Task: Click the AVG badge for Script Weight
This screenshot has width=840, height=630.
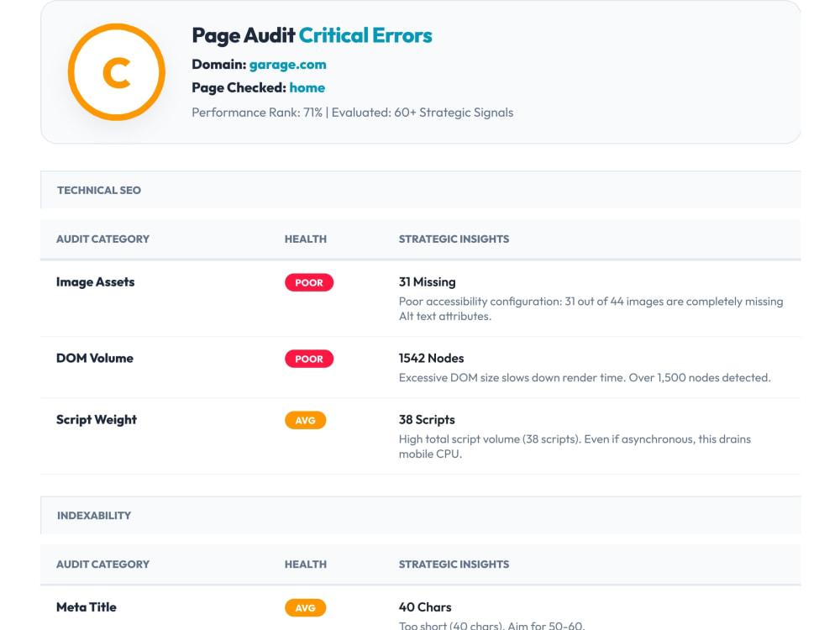Action: pos(306,420)
